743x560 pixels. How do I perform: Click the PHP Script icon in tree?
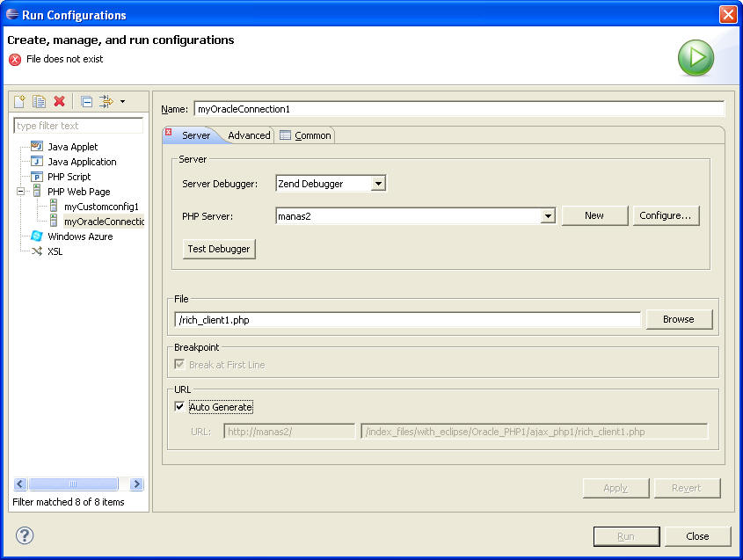[x=36, y=177]
